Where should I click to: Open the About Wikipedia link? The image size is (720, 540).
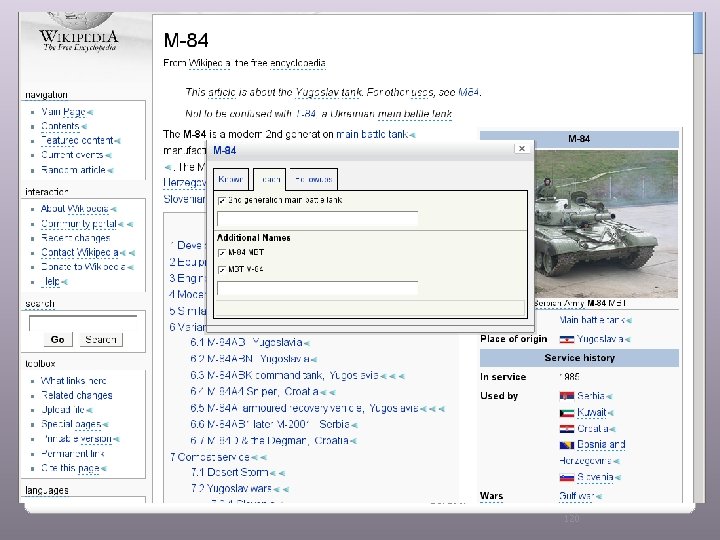(75, 209)
